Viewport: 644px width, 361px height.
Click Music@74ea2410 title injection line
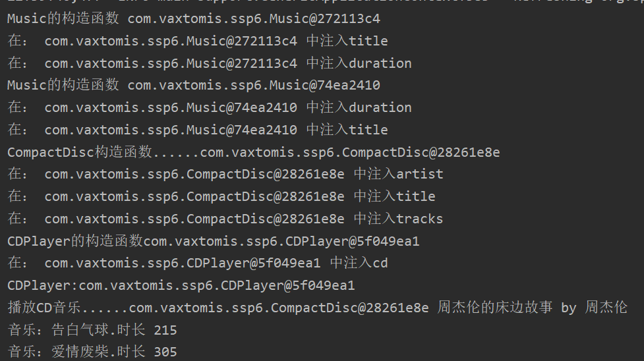198,130
